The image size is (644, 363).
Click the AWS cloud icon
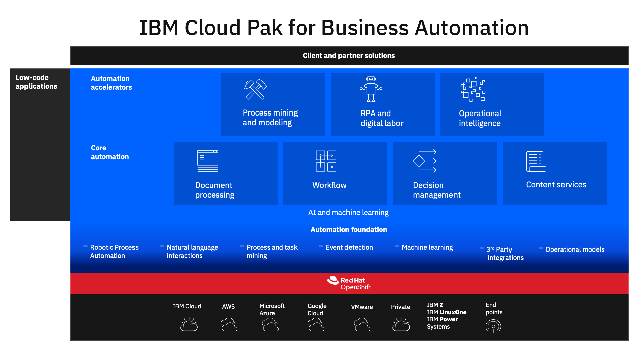(229, 325)
